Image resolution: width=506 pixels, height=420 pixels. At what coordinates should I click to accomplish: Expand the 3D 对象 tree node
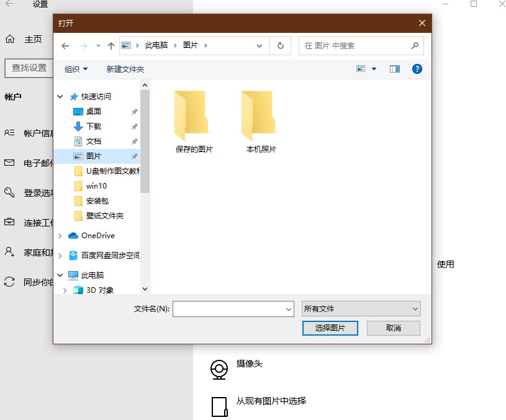click(x=65, y=290)
